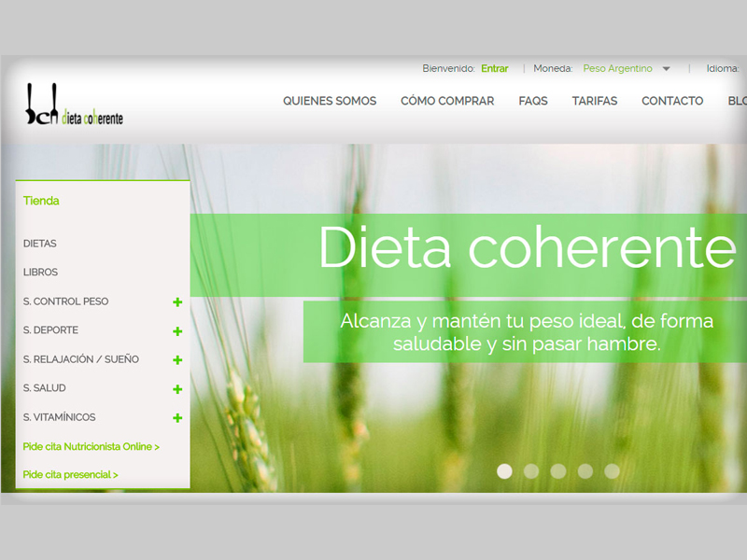Select Peso Argentino currency option

[617, 68]
